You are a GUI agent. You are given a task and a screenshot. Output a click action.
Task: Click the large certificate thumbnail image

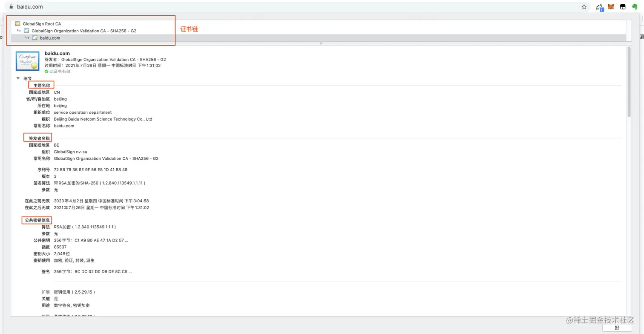pyautogui.click(x=27, y=61)
